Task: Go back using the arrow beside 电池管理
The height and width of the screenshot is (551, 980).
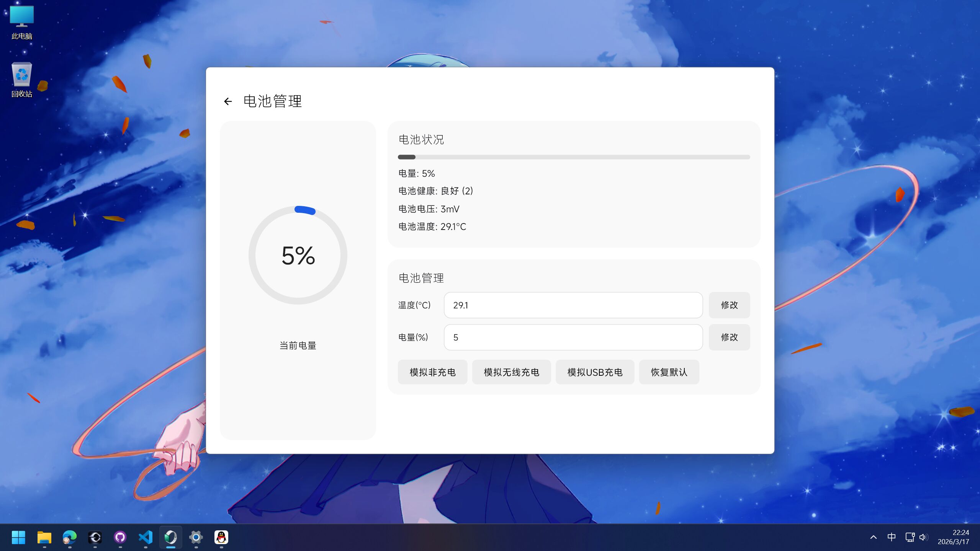Action: tap(228, 101)
